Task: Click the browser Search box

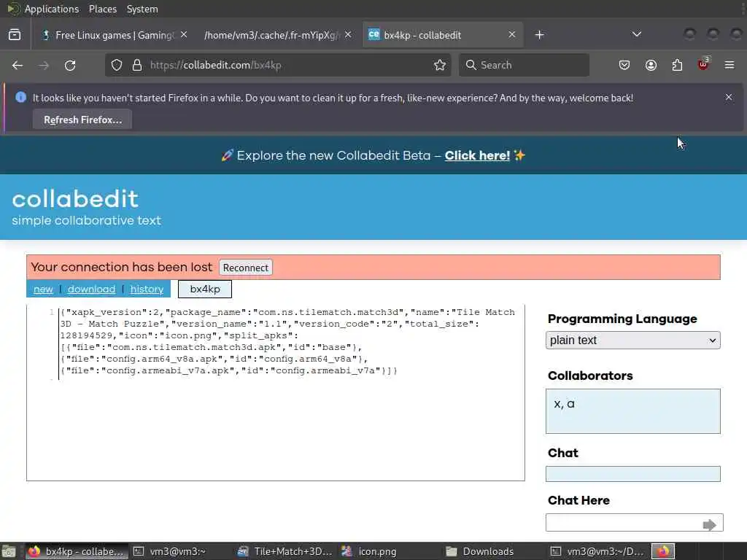Action: 524,65
